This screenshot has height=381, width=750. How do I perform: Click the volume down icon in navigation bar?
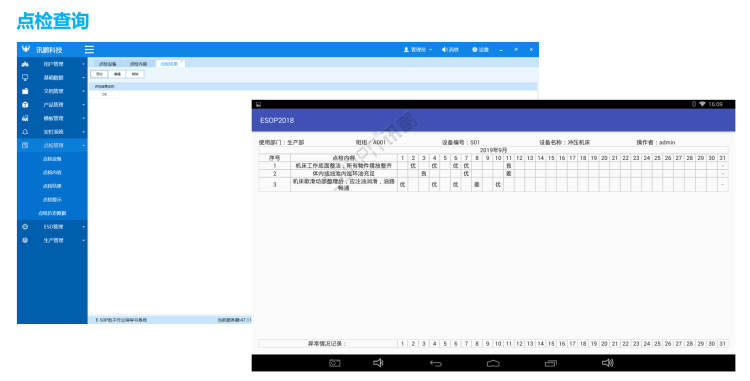378,363
